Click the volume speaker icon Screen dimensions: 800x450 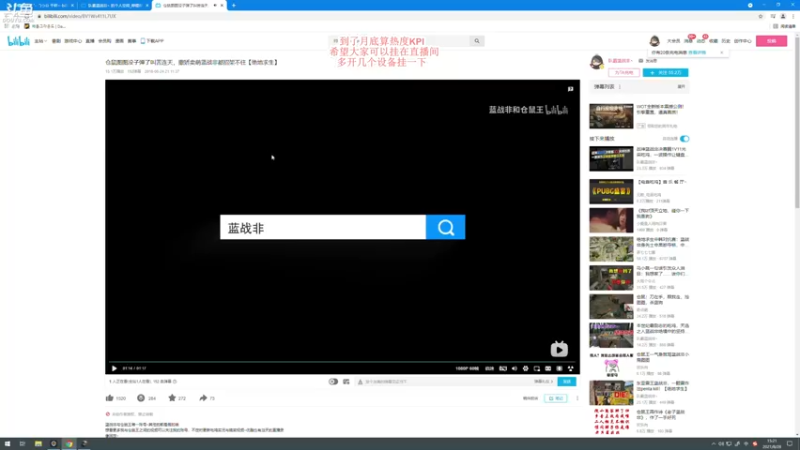[x=514, y=368]
